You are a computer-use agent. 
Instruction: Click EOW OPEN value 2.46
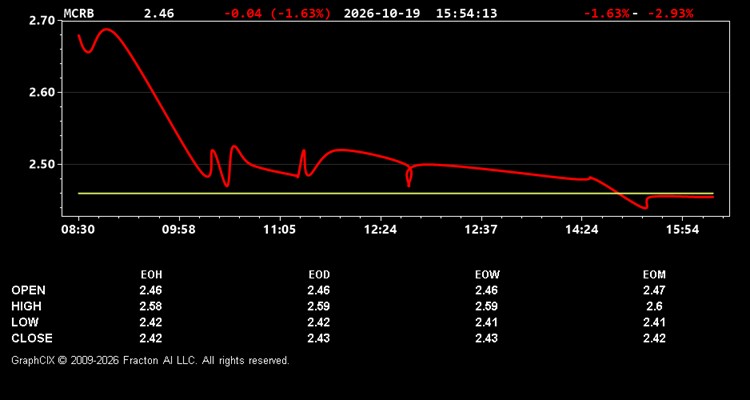point(486,290)
